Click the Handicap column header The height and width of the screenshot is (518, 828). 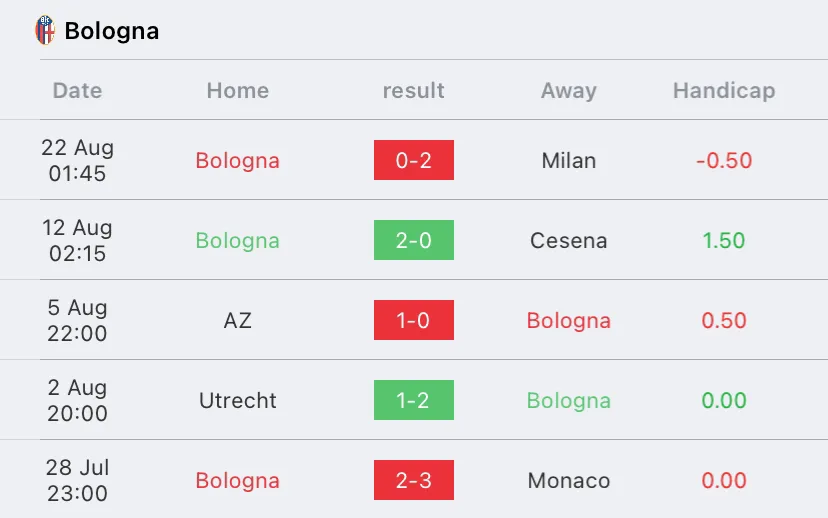point(724,90)
